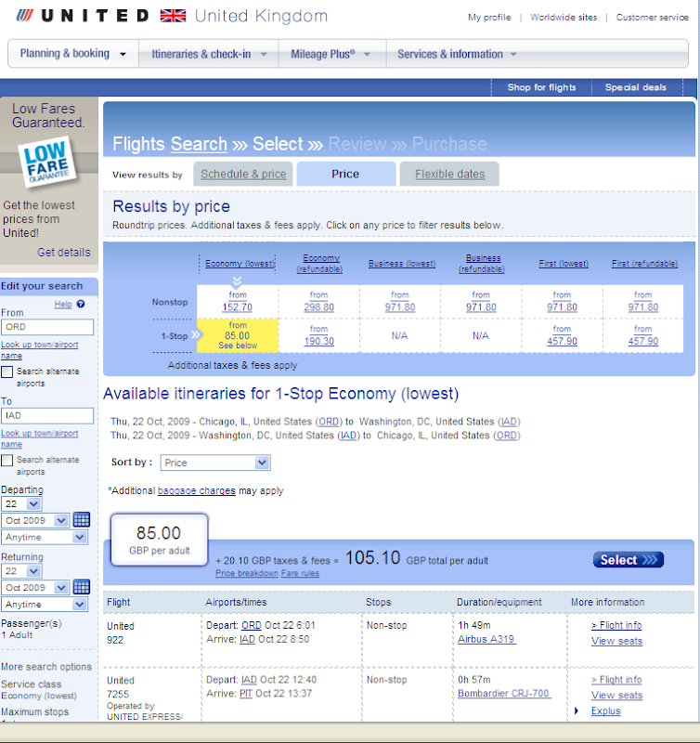Open the Special deals section
700x743 pixels.
pyautogui.click(x=636, y=87)
